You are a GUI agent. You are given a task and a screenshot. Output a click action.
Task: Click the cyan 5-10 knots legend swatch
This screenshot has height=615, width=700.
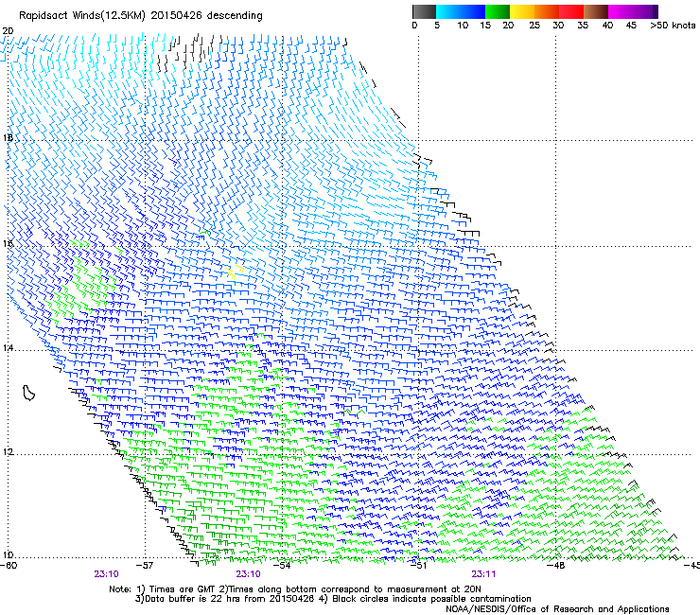448,11
